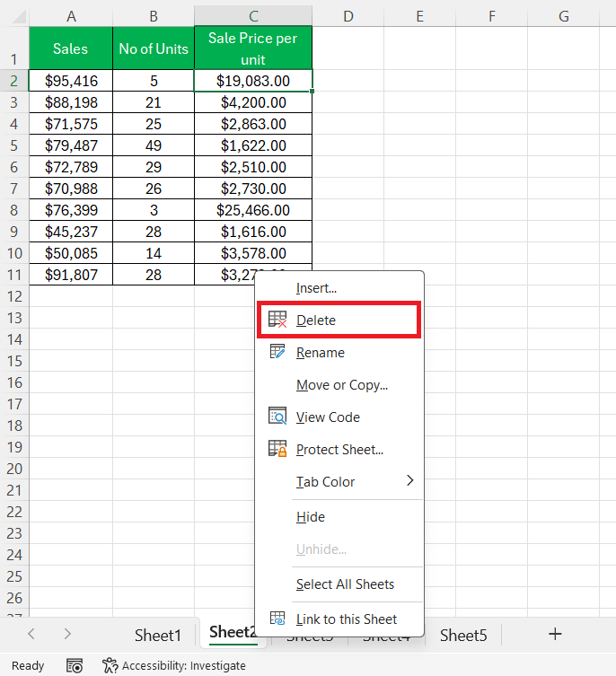Select cell containing $2,863.00
The height and width of the screenshot is (676, 616).
[253, 124]
